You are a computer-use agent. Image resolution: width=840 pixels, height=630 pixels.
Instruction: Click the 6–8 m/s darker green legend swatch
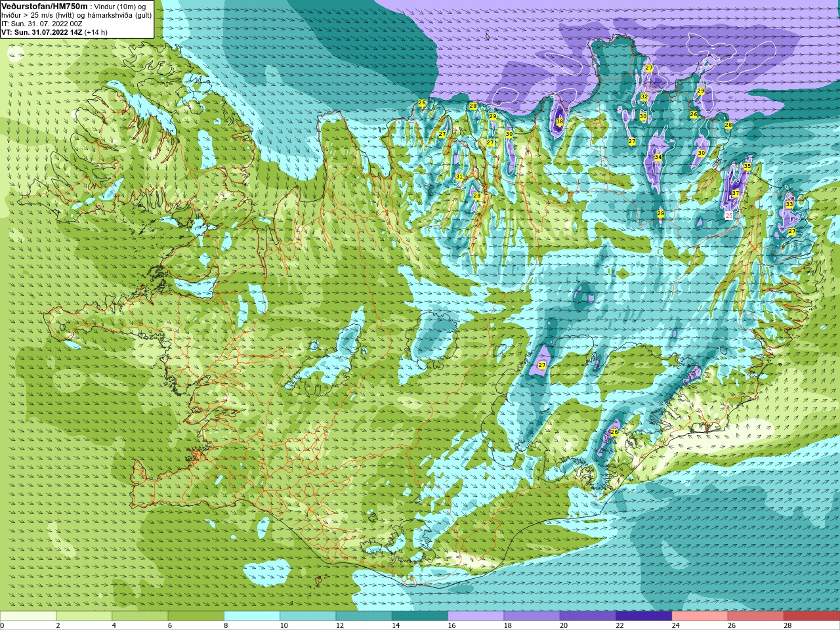pos(196,616)
